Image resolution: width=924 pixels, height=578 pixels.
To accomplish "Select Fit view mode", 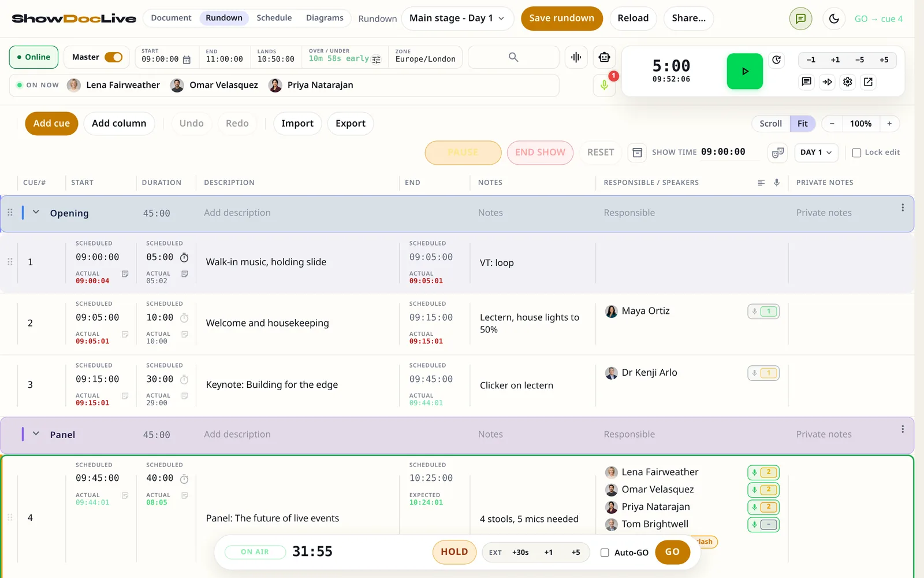I will pyautogui.click(x=802, y=124).
